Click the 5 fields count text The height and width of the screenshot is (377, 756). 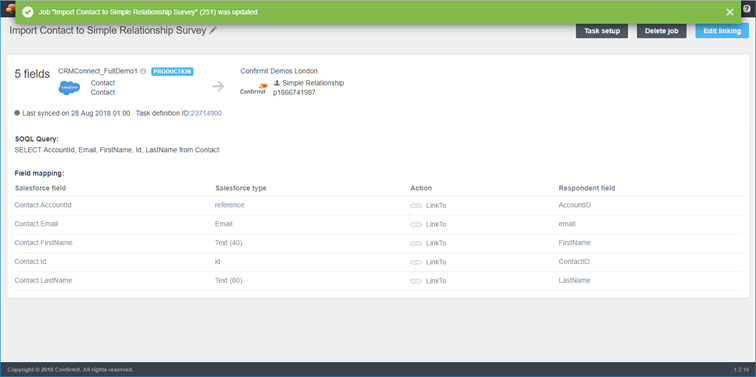point(32,74)
